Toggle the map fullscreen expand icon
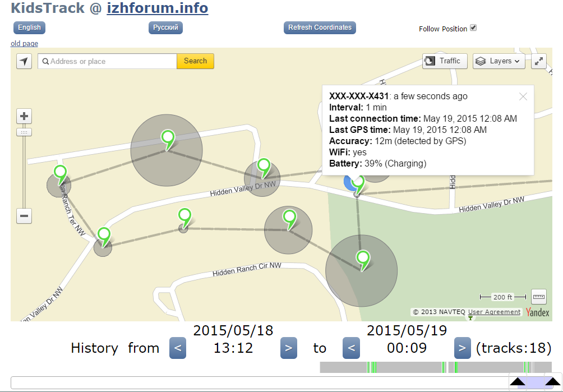Viewport: 563px width, 392px height. coord(539,61)
